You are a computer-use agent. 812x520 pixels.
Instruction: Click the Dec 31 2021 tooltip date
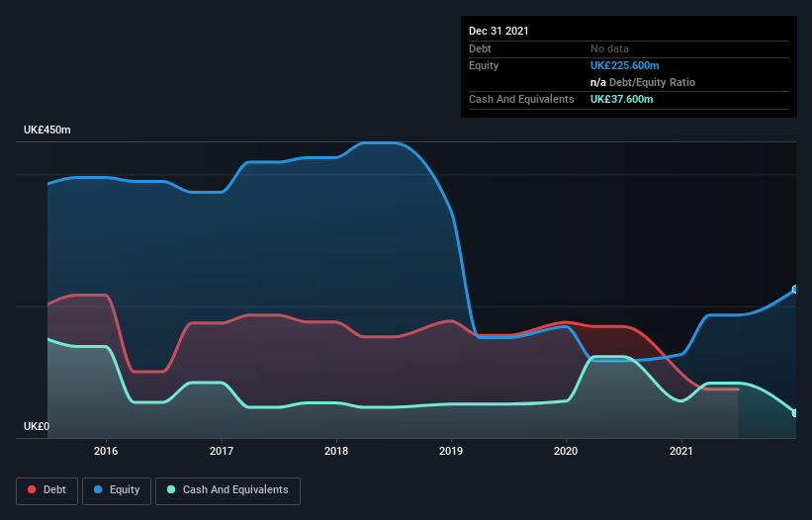[498, 31]
